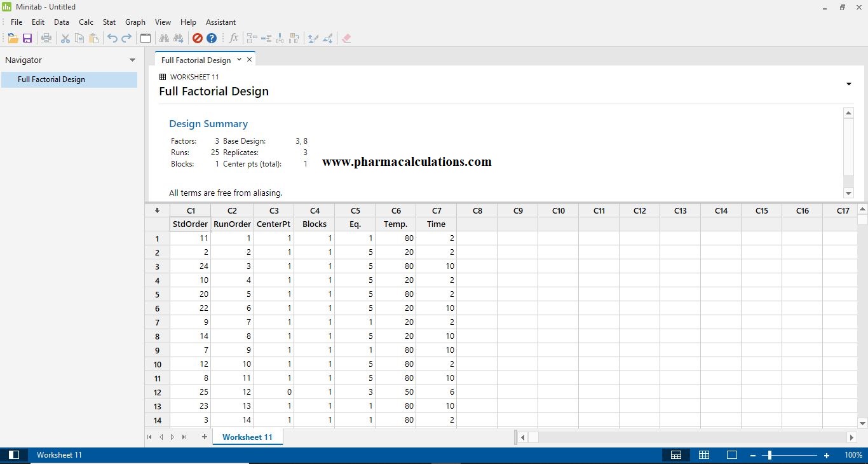Open the Full Factorial Design tab chevron menu
Viewport: 868px width, 464px height.
click(x=238, y=59)
